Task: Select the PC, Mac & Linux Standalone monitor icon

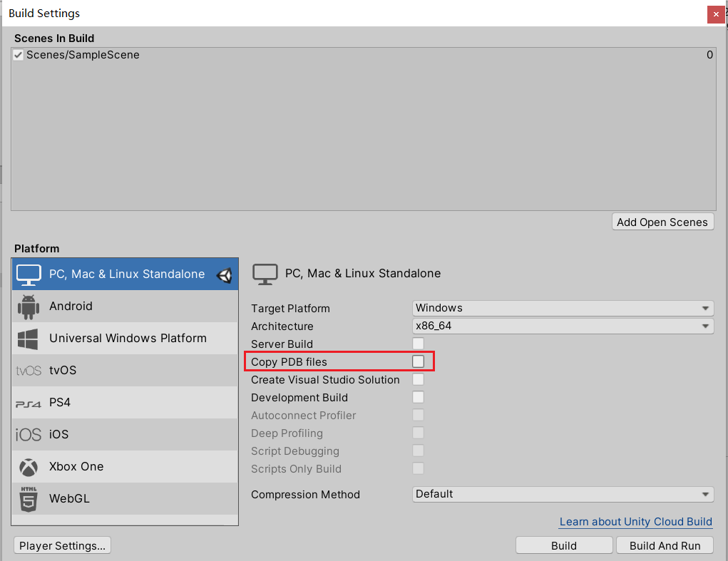Action: pyautogui.click(x=29, y=274)
